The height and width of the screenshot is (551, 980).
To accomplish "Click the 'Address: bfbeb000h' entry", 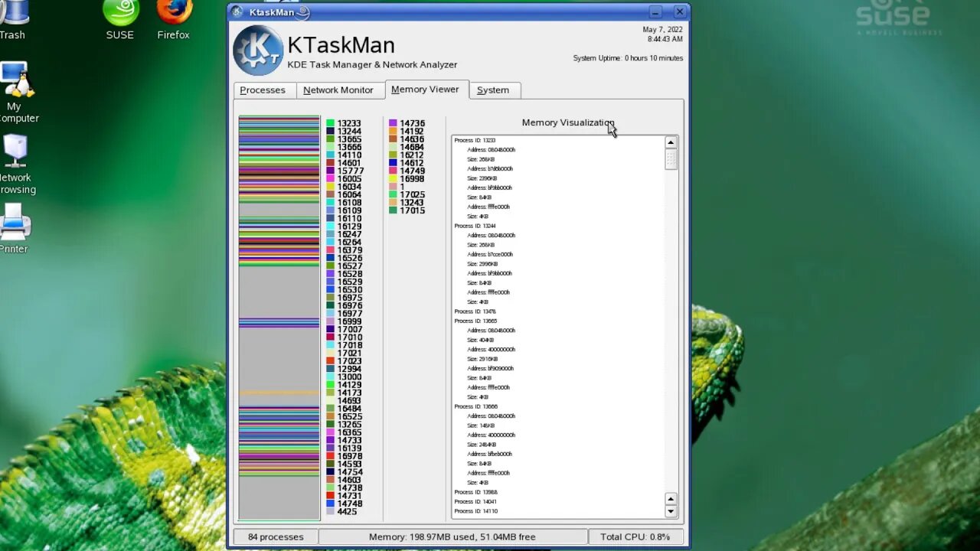I will (x=490, y=454).
